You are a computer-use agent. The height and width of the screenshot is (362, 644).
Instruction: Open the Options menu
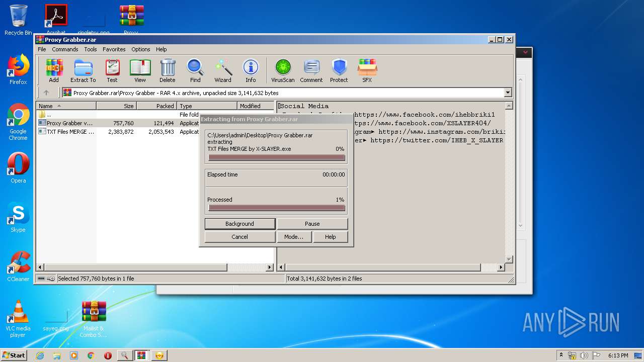tap(141, 49)
